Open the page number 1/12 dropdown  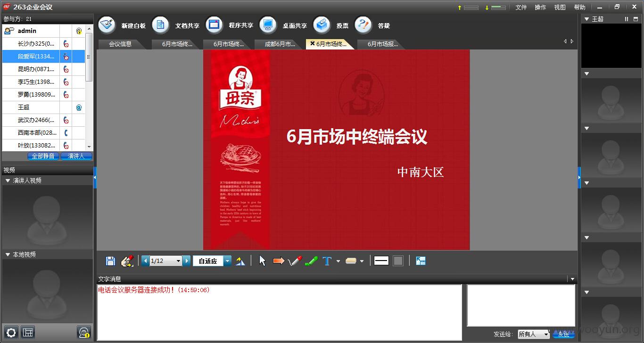[178, 261]
